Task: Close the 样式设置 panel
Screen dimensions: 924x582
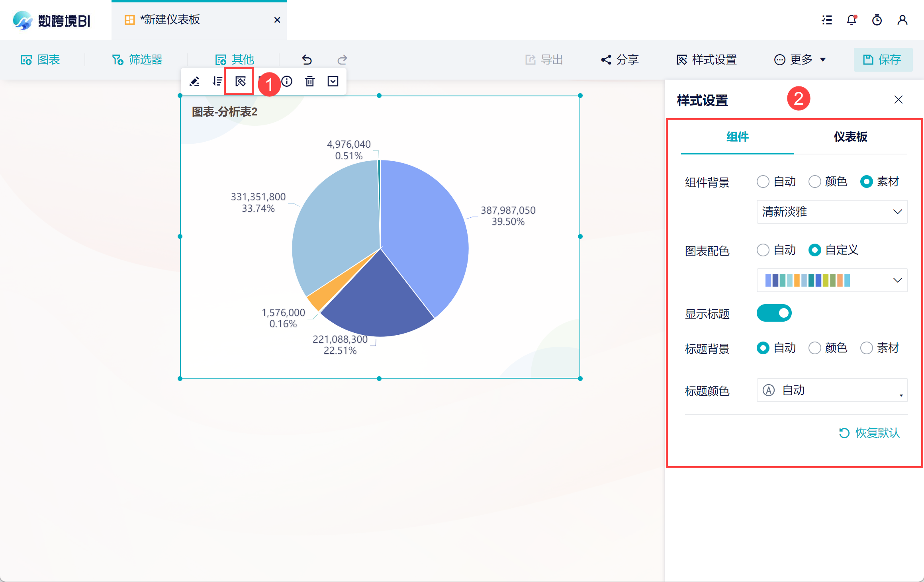Action: click(899, 100)
